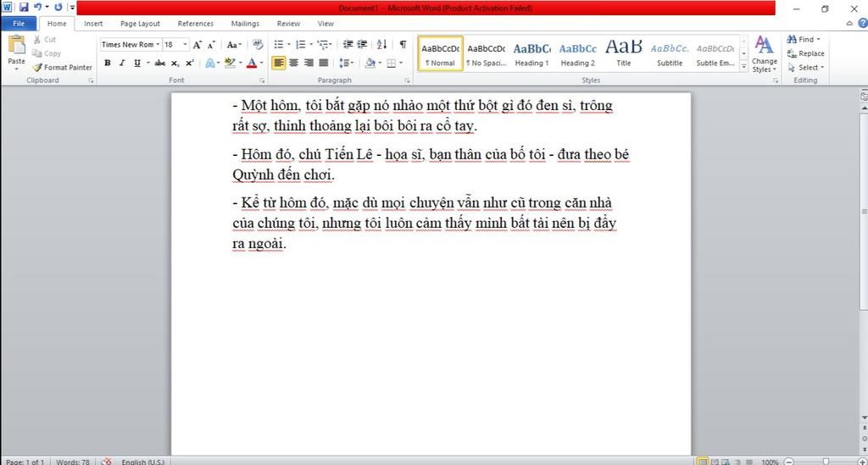Image resolution: width=868 pixels, height=465 pixels.
Task: Click the Format Painter tool
Action: pos(62,68)
